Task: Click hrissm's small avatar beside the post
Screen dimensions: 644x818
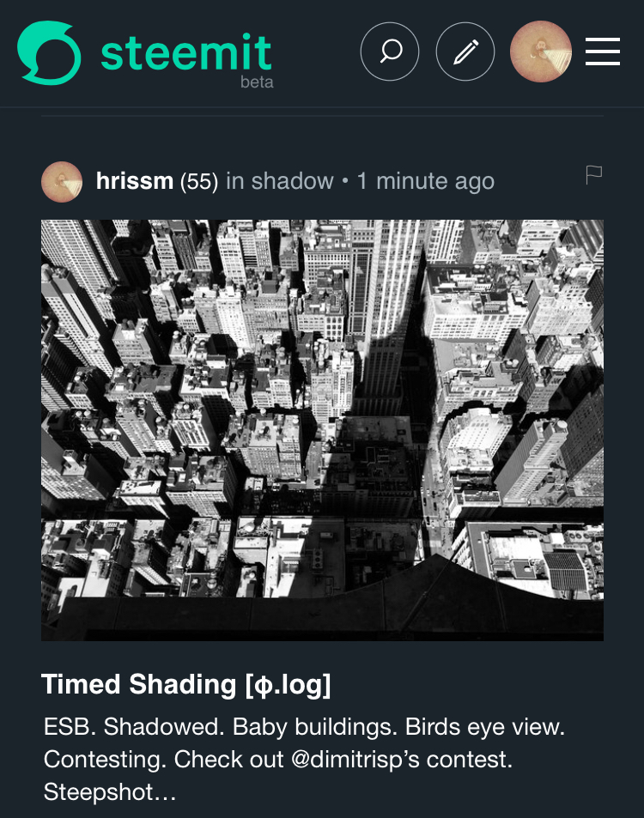Action: [62, 181]
